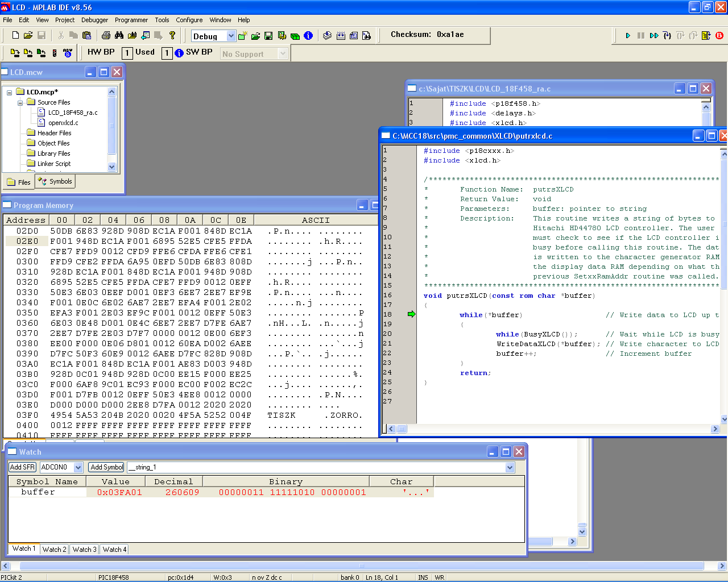Viewport: 728px width, 582px height.
Task: Click the Find binoculars icon
Action: click(x=119, y=35)
